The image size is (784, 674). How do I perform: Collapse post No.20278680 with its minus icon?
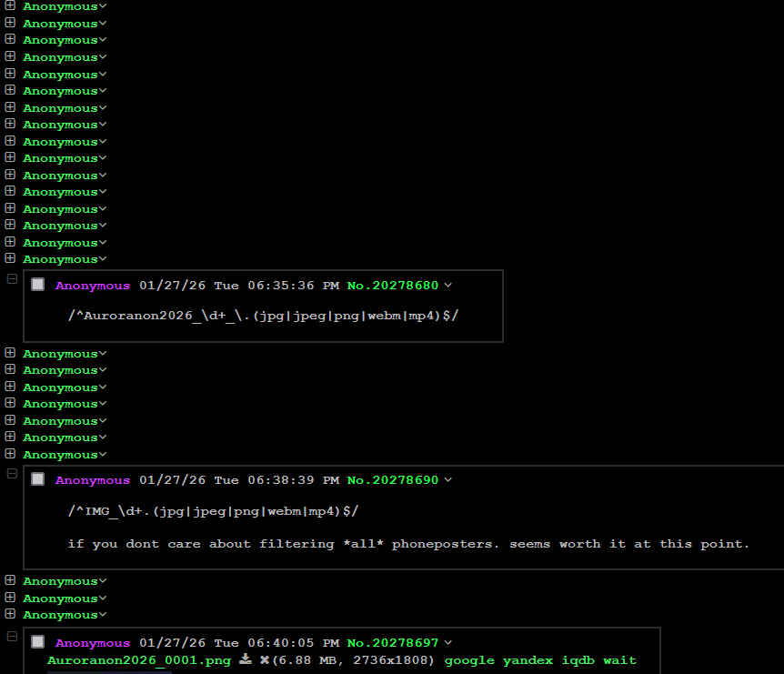[x=13, y=278]
